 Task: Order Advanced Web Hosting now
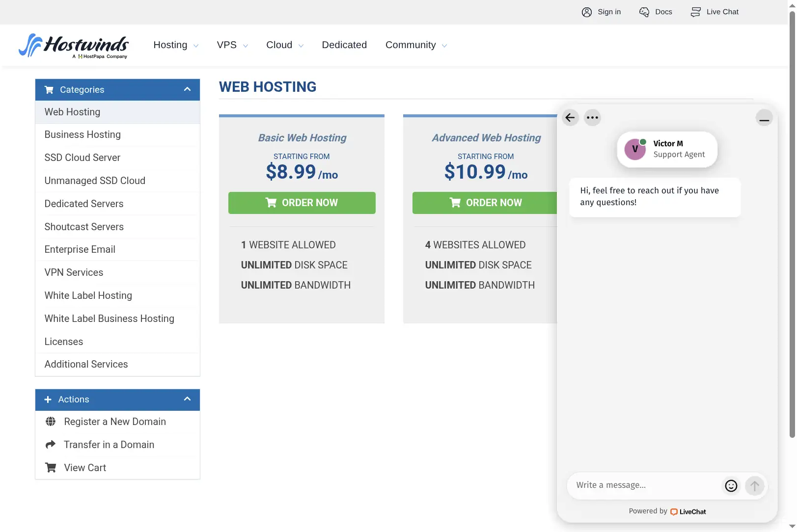(x=485, y=203)
